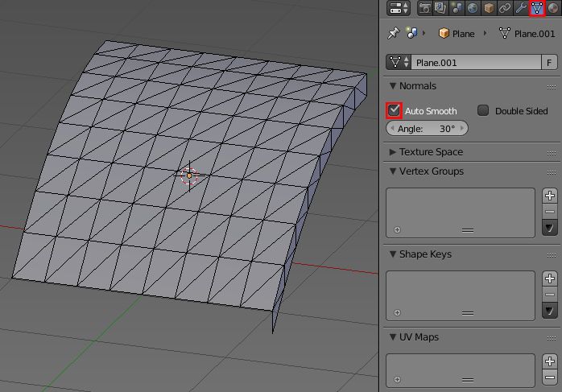The image size is (562, 392).
Task: Decrease Angle with the left arrow
Action: 392,128
